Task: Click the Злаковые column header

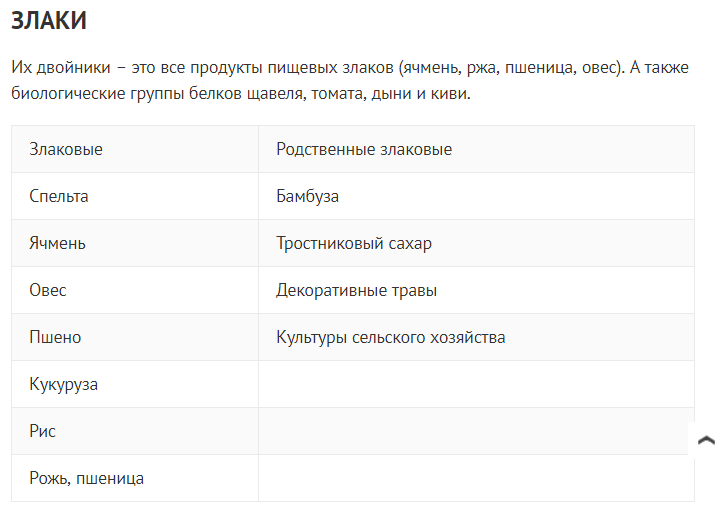Action: click(66, 150)
